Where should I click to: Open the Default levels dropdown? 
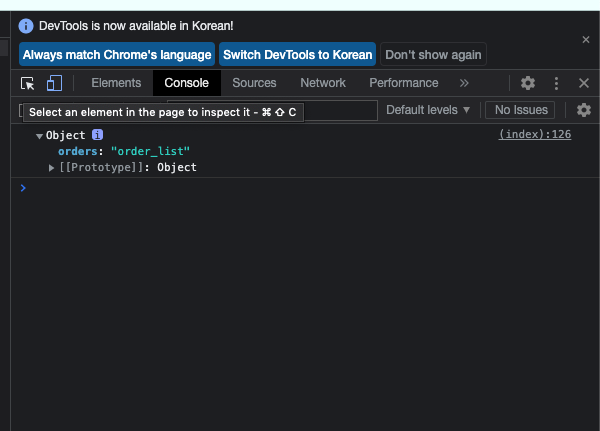click(x=428, y=110)
